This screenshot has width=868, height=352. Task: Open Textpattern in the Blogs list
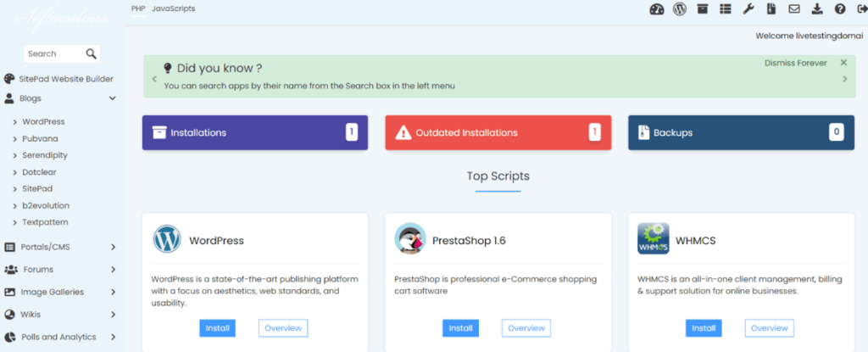pos(45,222)
